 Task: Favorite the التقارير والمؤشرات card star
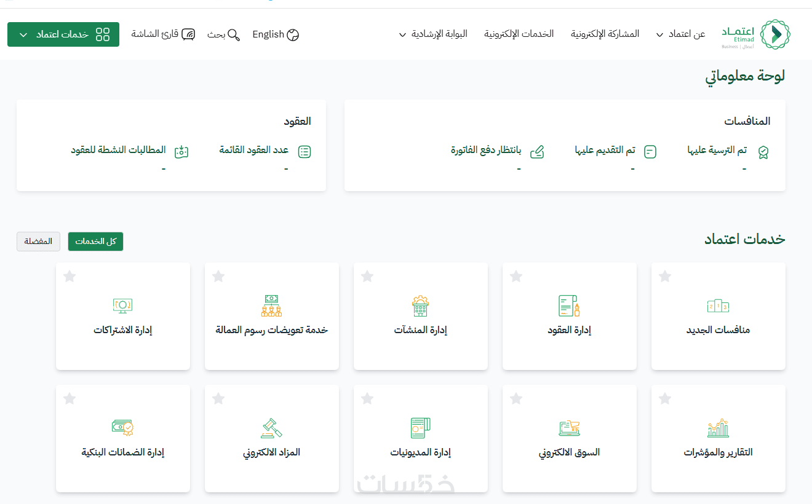tap(665, 399)
